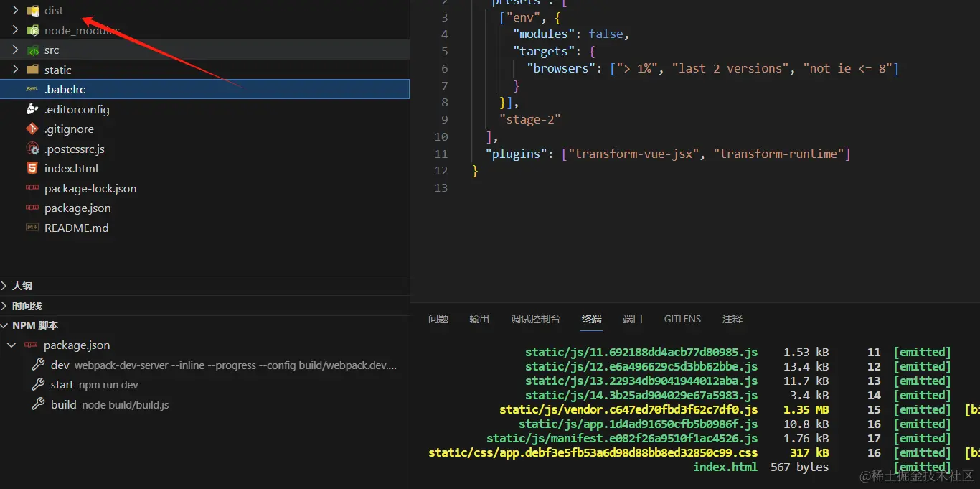980x489 pixels.
Task: Click the .editorconfig file icon
Action: (x=32, y=109)
